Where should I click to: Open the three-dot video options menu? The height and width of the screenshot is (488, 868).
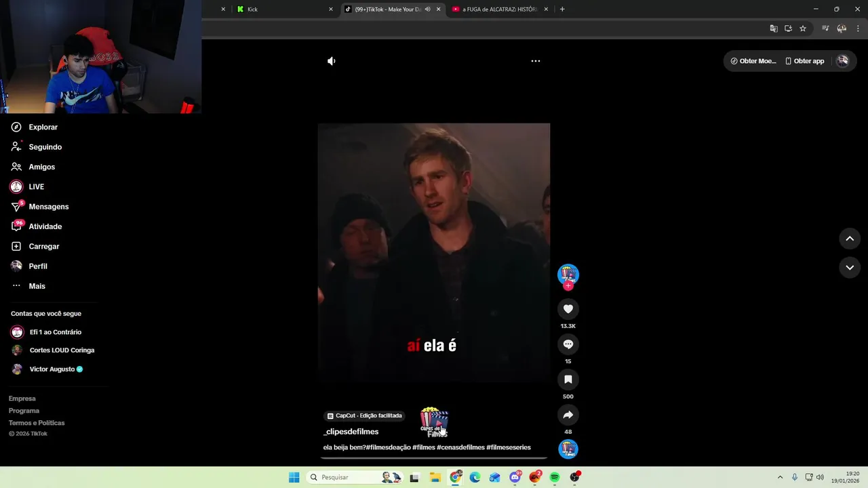click(x=535, y=61)
